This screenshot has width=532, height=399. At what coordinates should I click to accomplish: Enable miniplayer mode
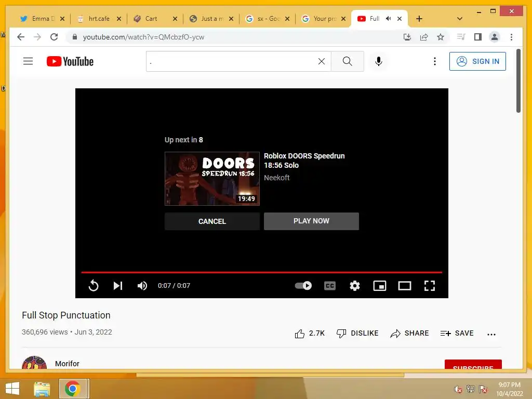click(x=380, y=286)
